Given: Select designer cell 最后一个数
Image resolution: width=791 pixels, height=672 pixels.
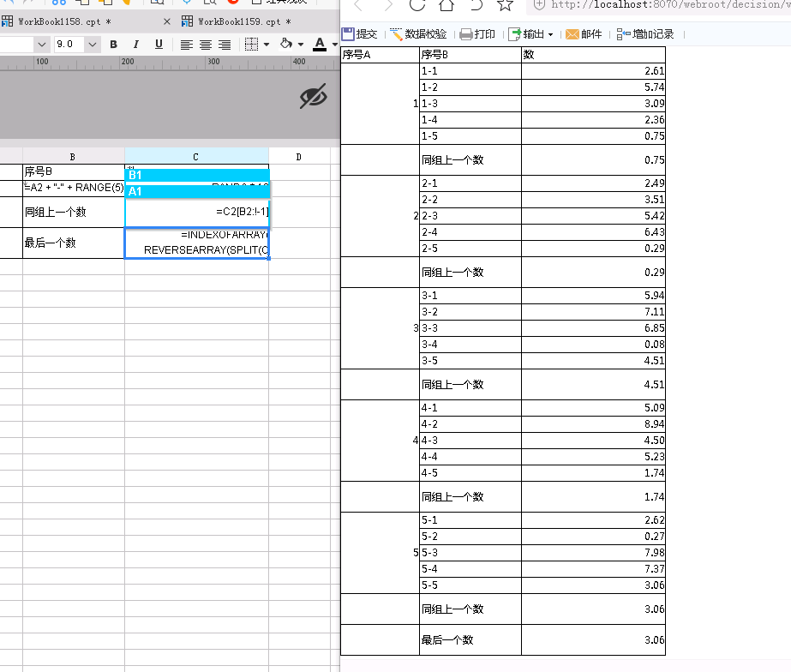Looking at the screenshot, I should pos(74,243).
